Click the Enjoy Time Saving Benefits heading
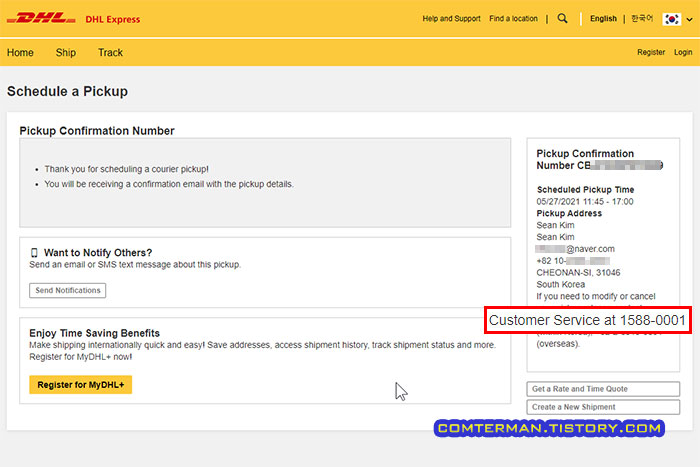 [x=95, y=333]
